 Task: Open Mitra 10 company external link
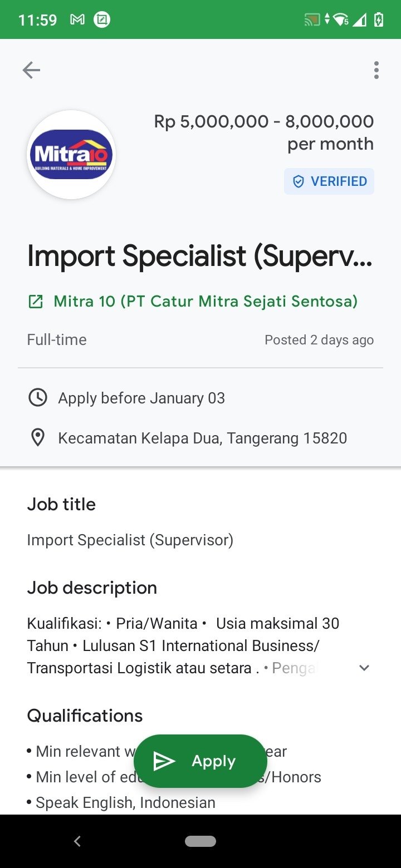[206, 302]
